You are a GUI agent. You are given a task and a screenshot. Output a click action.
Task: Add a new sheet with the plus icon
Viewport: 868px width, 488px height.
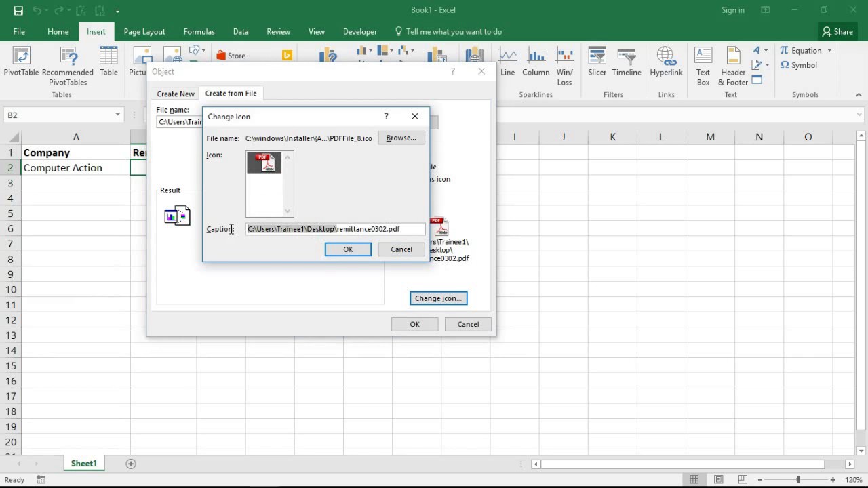[x=131, y=464]
